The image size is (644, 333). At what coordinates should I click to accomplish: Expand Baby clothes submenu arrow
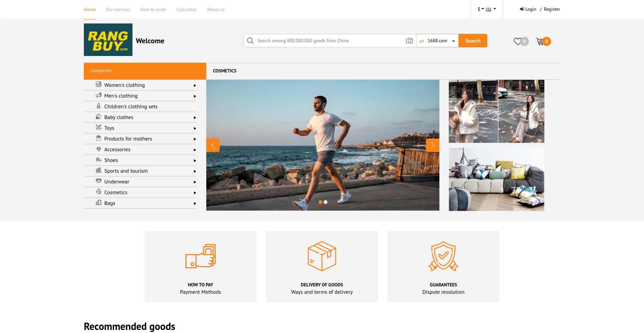[195, 118]
